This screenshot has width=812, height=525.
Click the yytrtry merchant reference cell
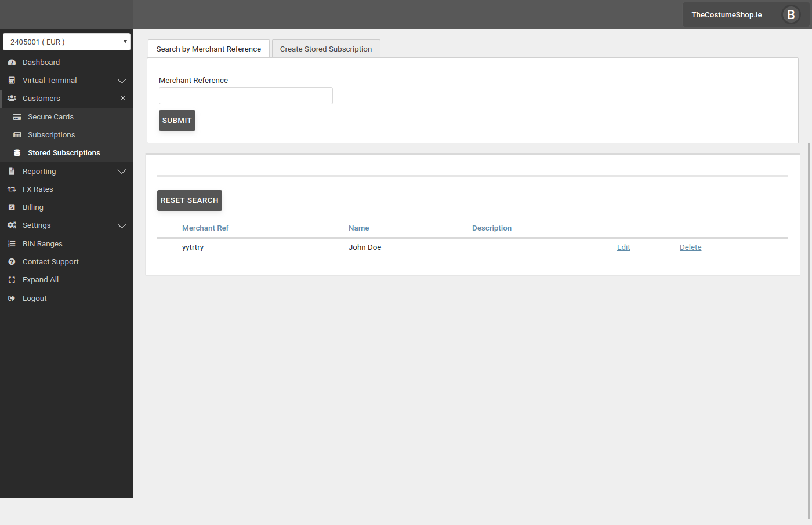coord(193,247)
